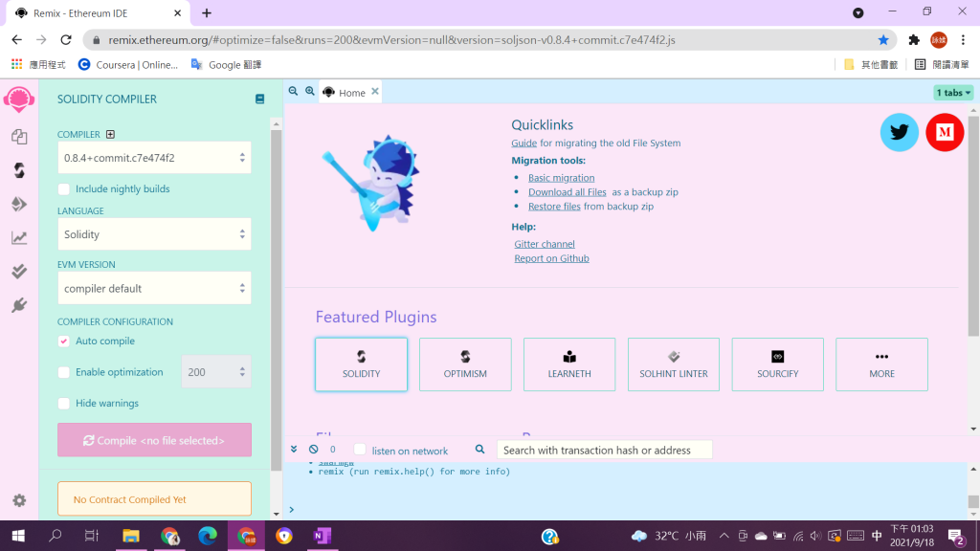Show hidden system tray icons chevron

[724, 536]
